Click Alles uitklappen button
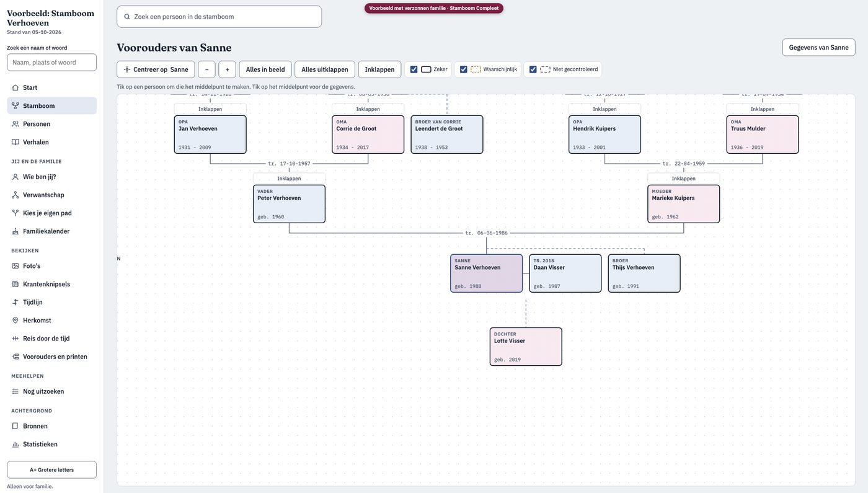This screenshot has height=493, width=868. (x=325, y=69)
